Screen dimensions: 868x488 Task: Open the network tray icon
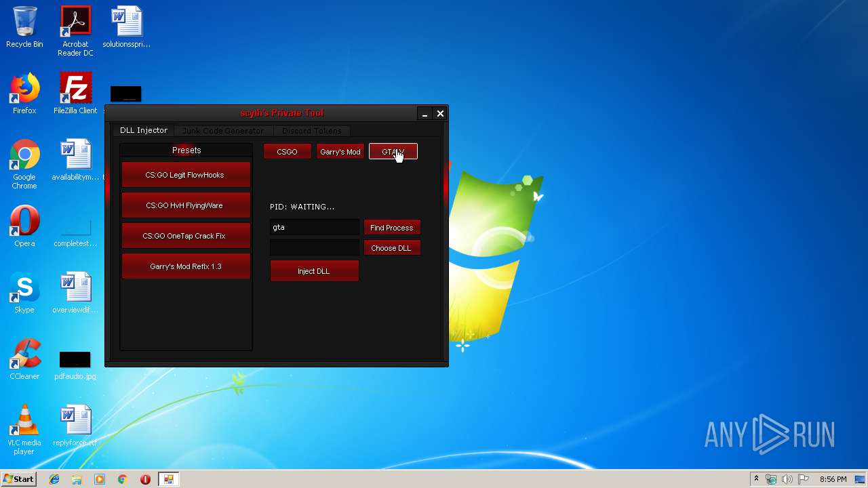771,479
